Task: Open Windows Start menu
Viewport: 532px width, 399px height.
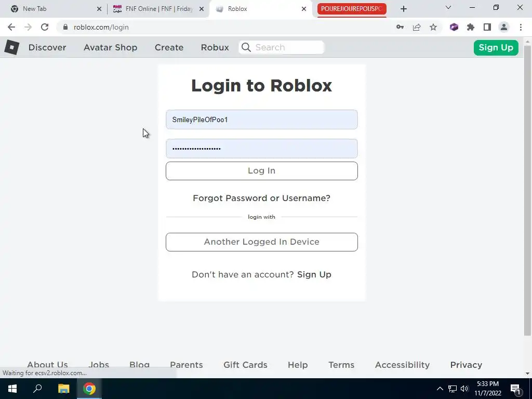Action: click(x=12, y=389)
